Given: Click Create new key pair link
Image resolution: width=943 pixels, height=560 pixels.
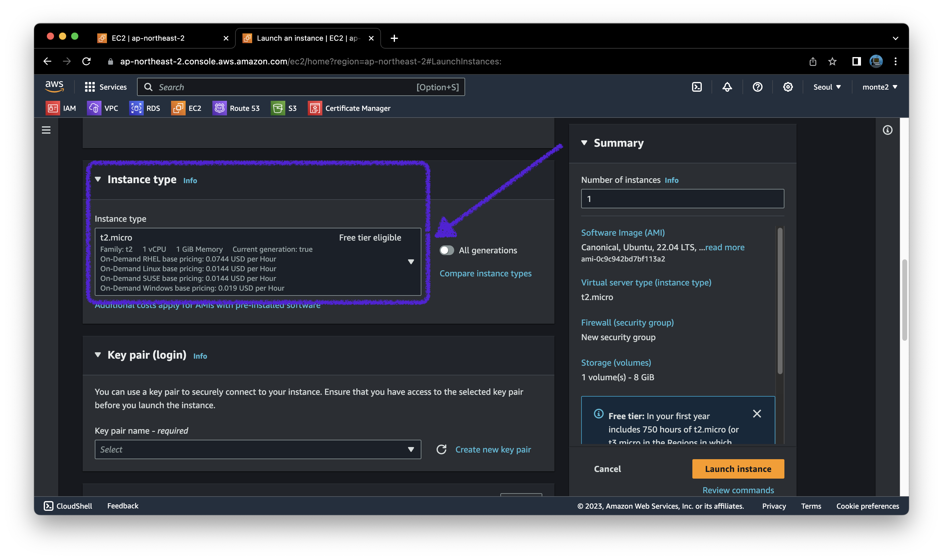Looking at the screenshot, I should 493,449.
